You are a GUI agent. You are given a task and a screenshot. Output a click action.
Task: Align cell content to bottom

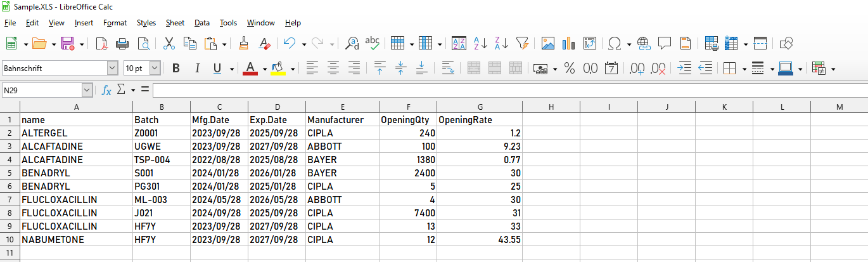tap(421, 68)
